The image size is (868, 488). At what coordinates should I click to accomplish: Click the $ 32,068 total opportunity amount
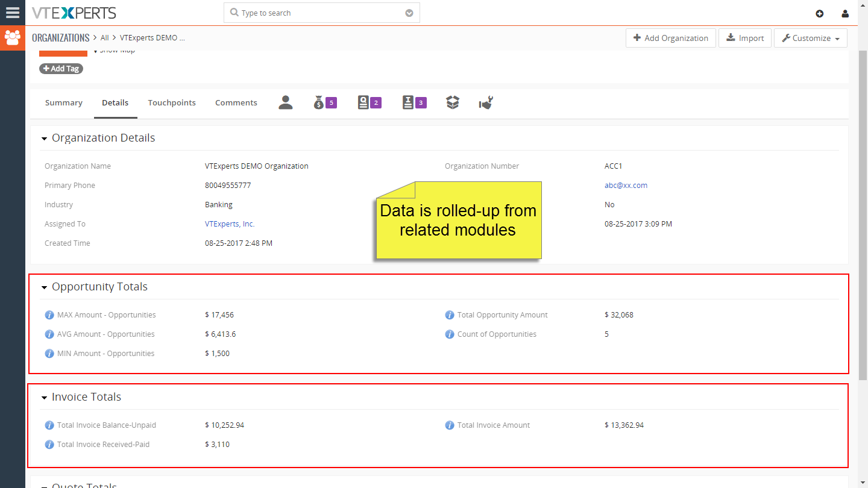click(619, 315)
